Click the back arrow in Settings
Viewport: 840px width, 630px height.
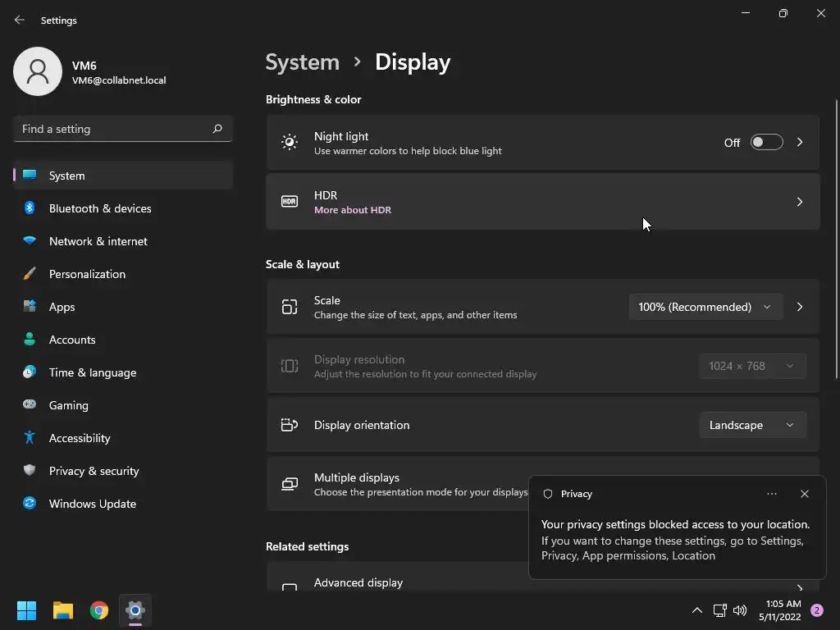[20, 20]
